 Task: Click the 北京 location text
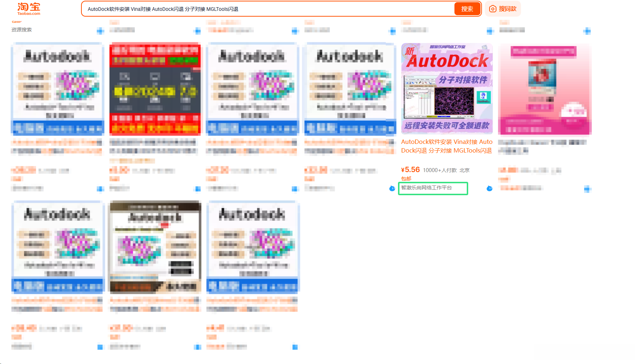(465, 170)
